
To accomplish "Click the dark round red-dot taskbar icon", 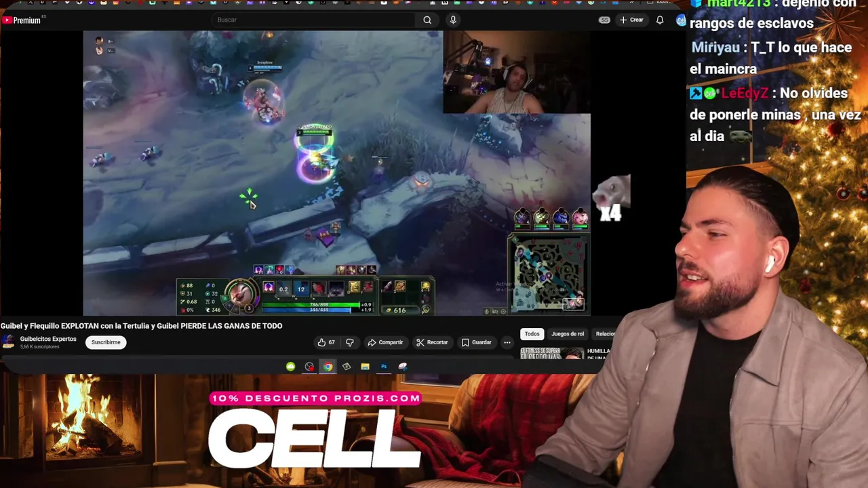I will point(309,367).
